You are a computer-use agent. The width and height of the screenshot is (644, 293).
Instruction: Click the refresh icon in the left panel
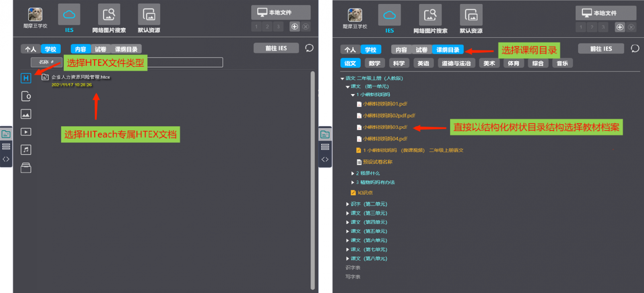click(309, 48)
